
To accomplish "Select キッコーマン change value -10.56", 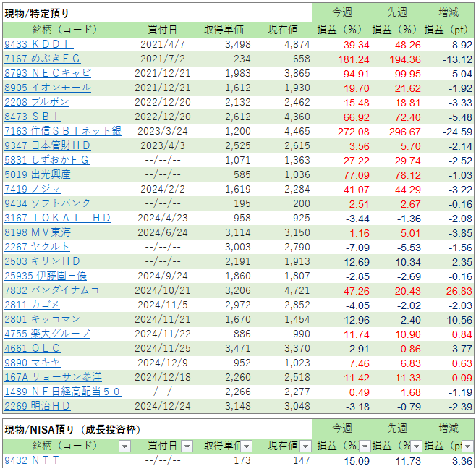I will pyautogui.click(x=457, y=320).
